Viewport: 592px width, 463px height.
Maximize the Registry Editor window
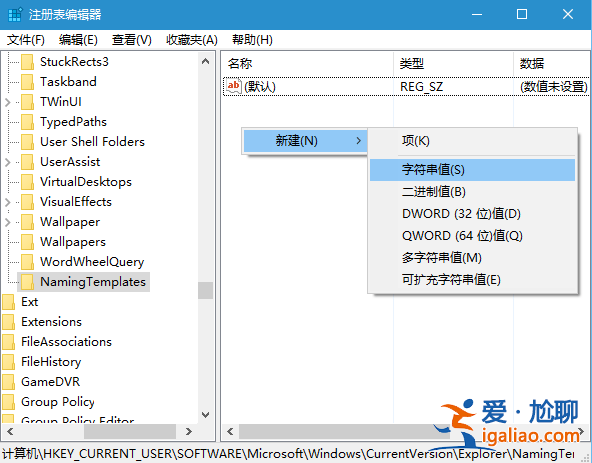522,15
